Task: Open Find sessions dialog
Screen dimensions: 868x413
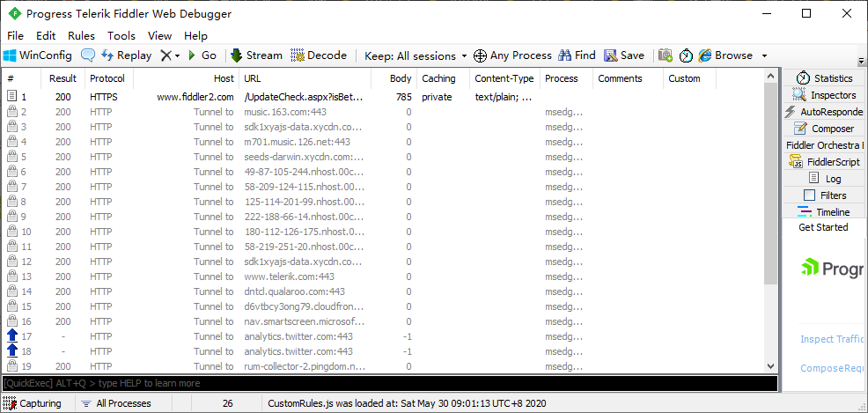Action: pyautogui.click(x=577, y=55)
